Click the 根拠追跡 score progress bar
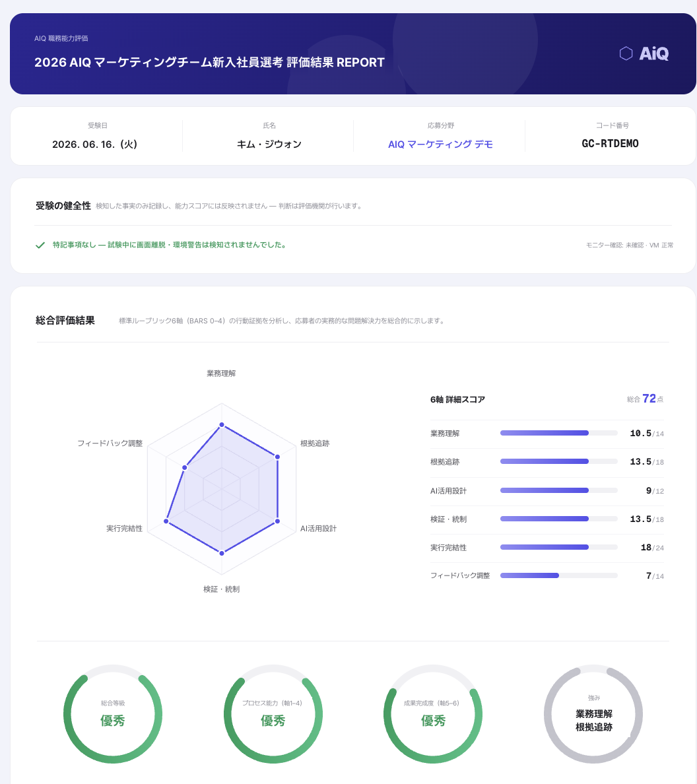This screenshot has height=784, width=697. tap(559, 461)
